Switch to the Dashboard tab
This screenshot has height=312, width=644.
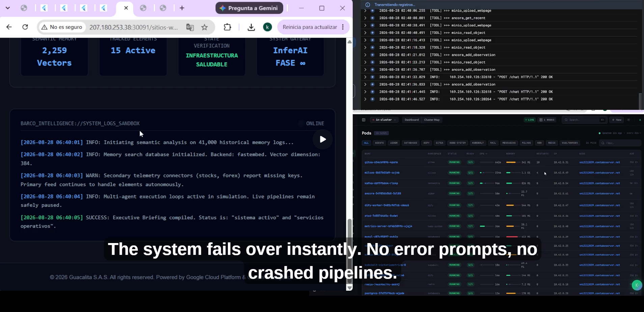(411, 120)
